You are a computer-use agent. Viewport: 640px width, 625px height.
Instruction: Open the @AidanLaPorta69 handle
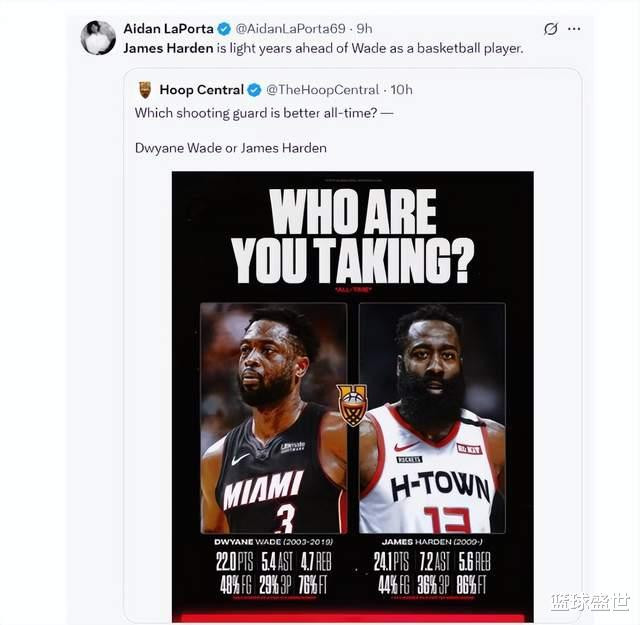click(290, 29)
